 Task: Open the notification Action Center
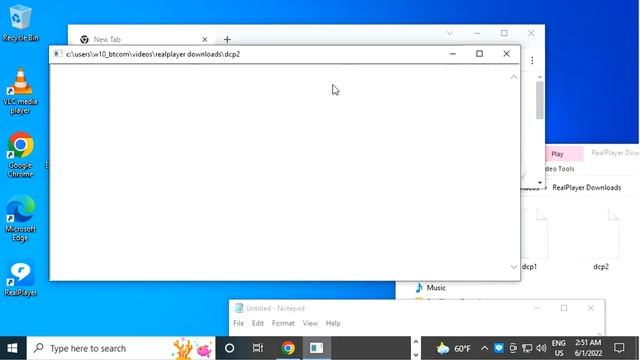coord(619,348)
